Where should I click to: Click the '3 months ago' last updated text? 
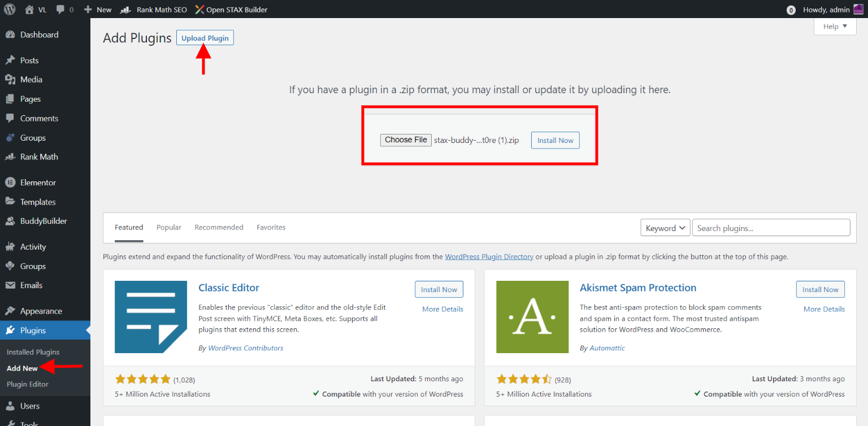pos(822,379)
